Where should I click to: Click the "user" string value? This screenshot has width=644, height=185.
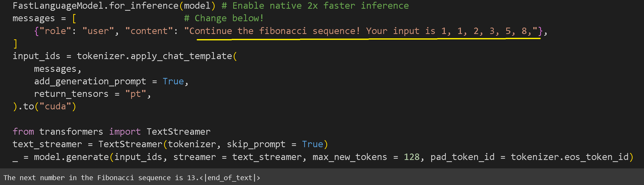coord(98,31)
